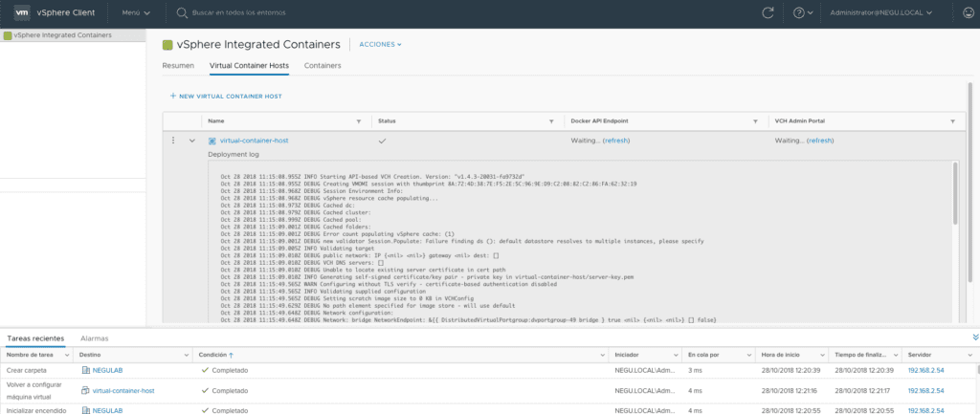Image resolution: width=980 pixels, height=414 pixels.
Task: Refresh the vSphere Client view
Action: pos(768,12)
